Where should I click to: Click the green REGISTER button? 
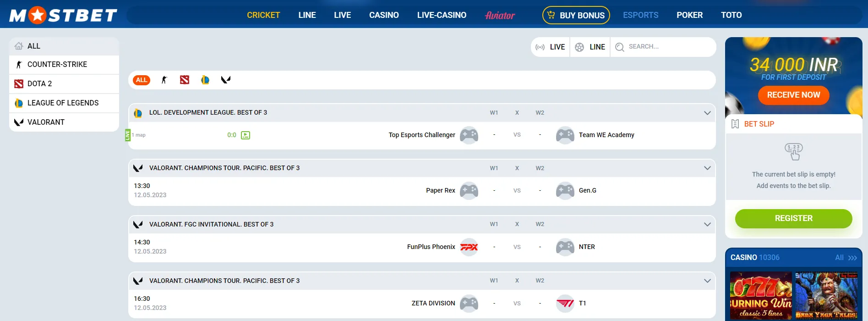793,219
